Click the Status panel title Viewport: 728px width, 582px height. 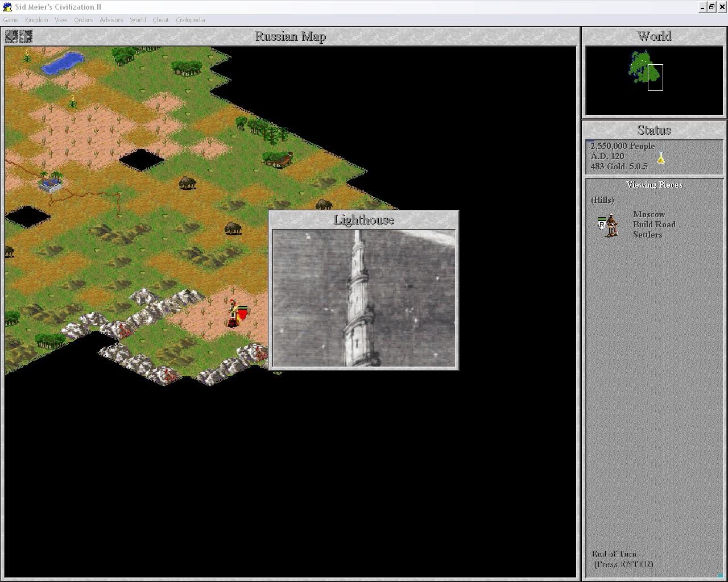(x=654, y=130)
